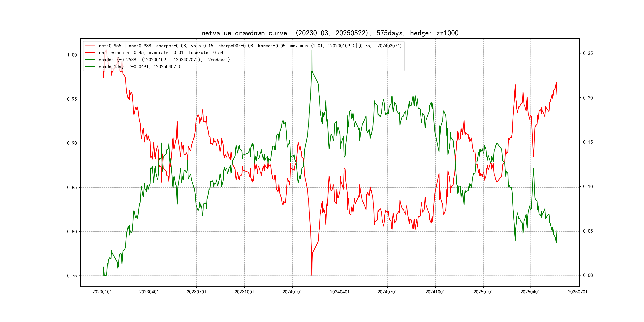The image size is (644, 322).
Task: Click the 20230101 x-axis date label
Action: pyautogui.click(x=102, y=292)
